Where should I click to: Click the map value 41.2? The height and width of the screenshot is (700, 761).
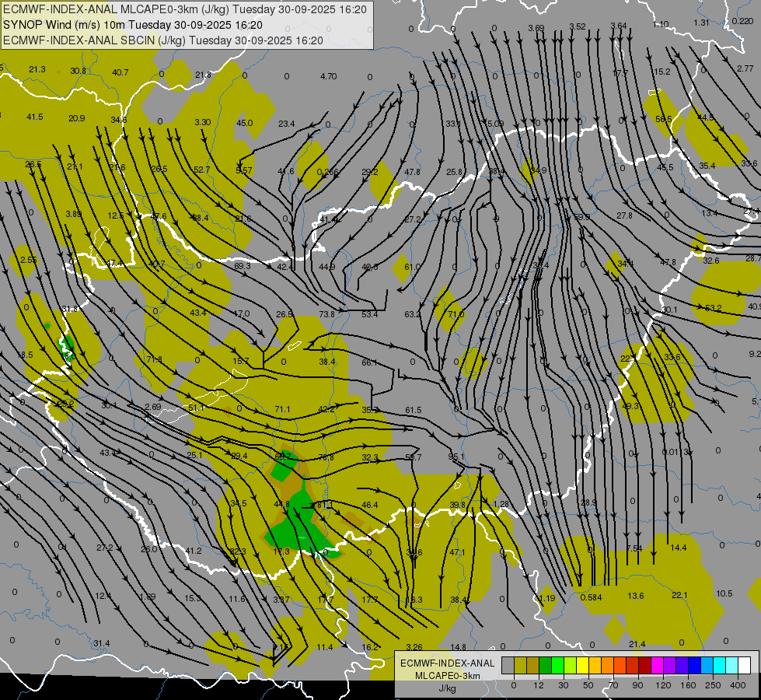pos(193,551)
